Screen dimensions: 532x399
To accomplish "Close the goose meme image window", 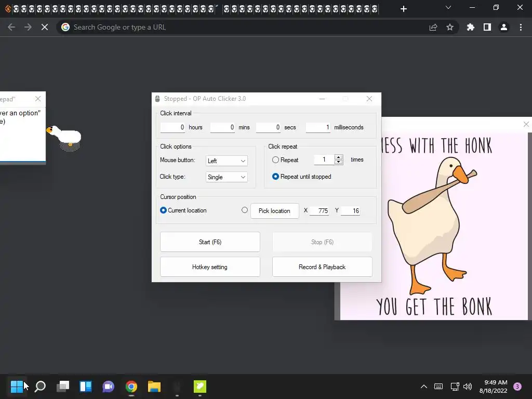I will click(526, 125).
